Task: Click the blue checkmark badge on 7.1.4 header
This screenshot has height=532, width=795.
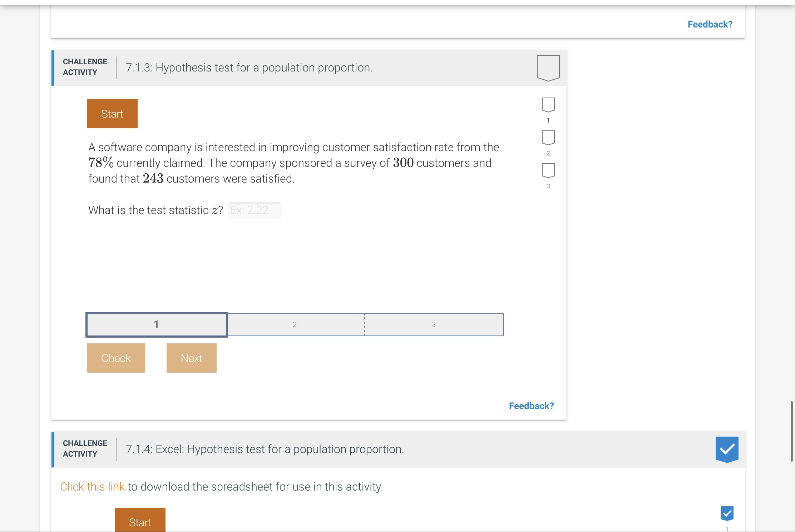Action: click(727, 449)
